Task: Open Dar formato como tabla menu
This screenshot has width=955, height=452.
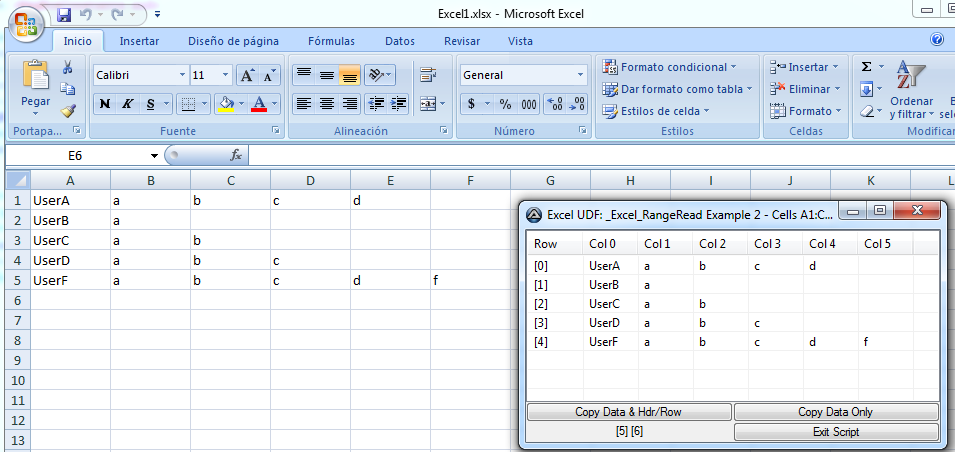Action: coord(677,89)
